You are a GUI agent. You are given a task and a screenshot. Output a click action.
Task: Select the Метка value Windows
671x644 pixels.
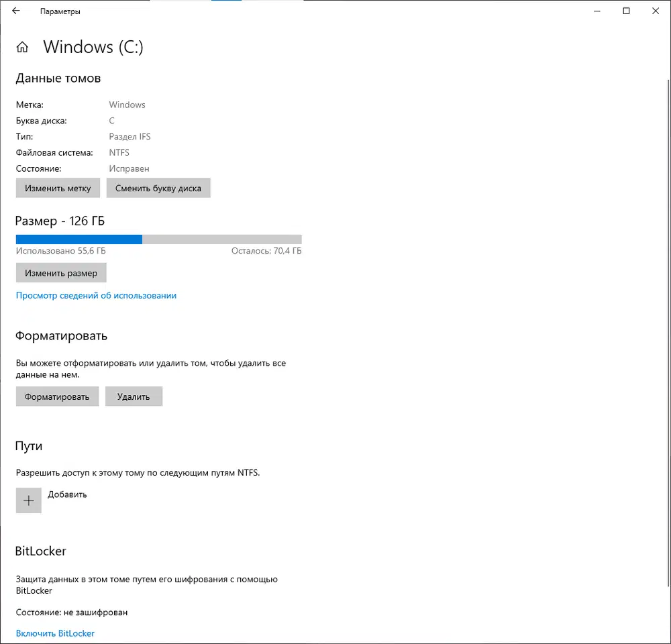pos(127,105)
